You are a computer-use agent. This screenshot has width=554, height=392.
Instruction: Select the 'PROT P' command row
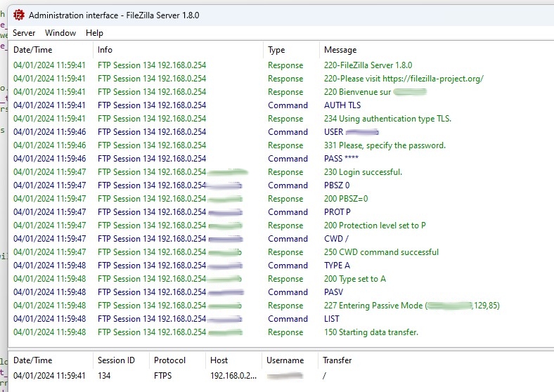click(337, 212)
